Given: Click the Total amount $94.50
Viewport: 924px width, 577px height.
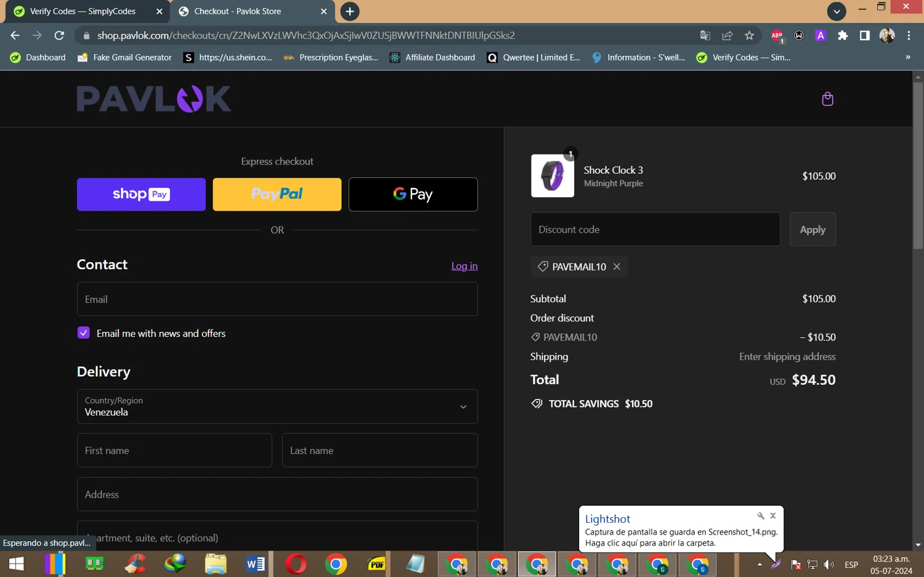Looking at the screenshot, I should (x=814, y=380).
